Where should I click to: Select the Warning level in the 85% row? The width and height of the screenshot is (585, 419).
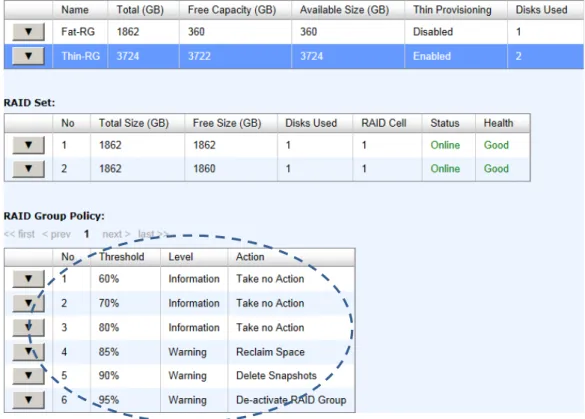(x=187, y=352)
